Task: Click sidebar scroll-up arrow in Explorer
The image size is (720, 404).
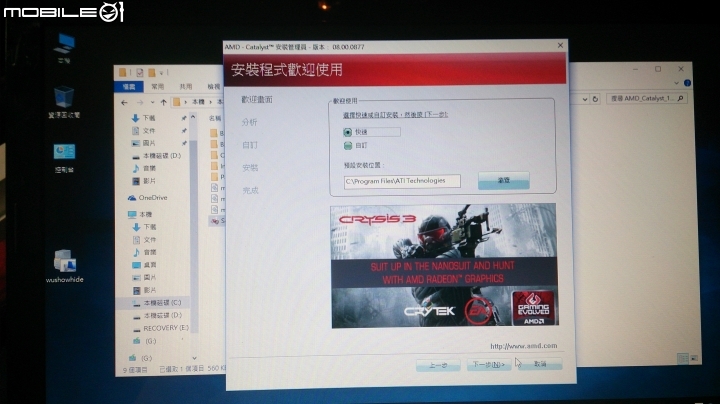Action: point(193,118)
